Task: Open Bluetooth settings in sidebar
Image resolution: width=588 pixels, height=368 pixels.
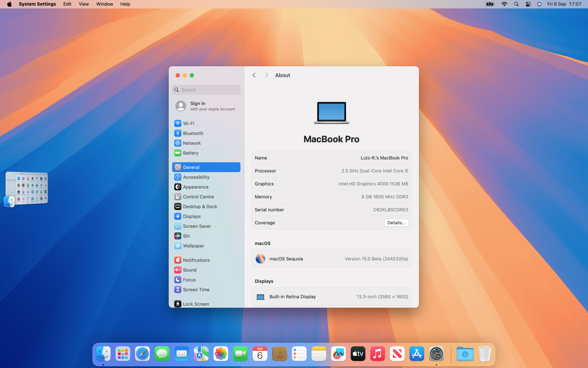Action: (206, 133)
